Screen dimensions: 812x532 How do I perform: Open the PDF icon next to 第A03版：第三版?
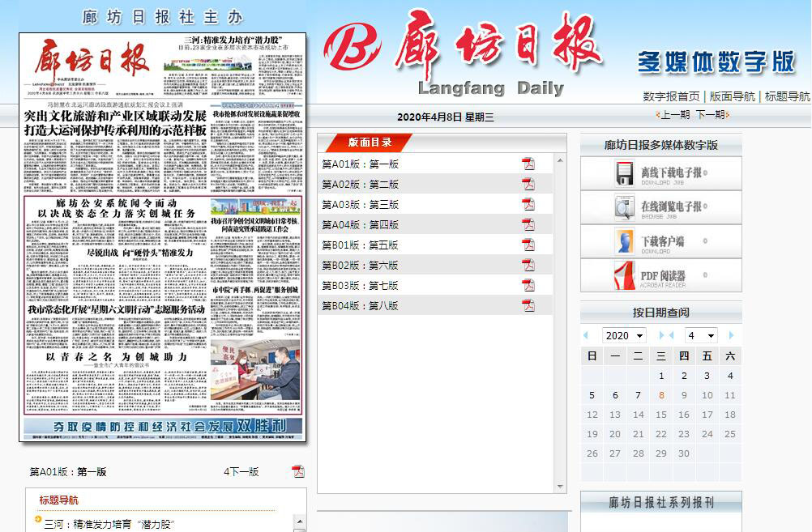point(528,204)
